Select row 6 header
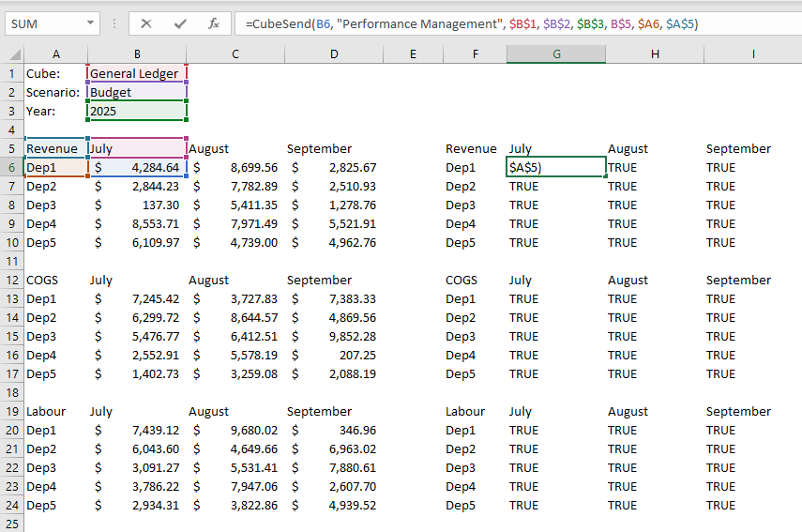The width and height of the screenshot is (802, 532). click(x=12, y=167)
